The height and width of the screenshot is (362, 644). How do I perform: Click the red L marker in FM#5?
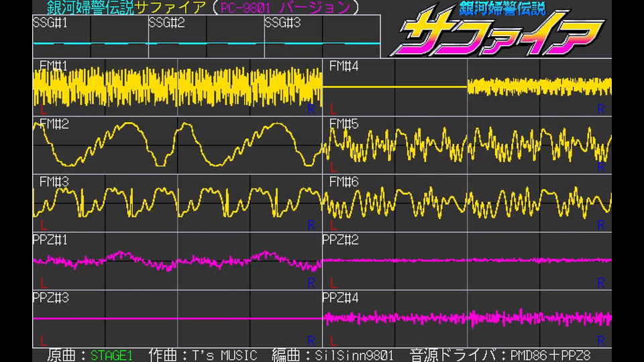coord(333,167)
